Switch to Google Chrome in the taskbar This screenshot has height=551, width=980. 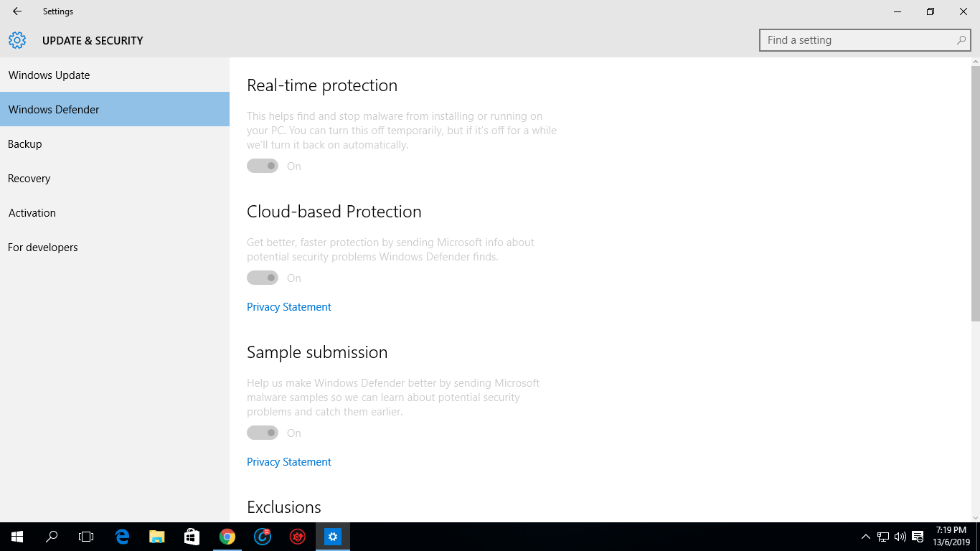[227, 537]
